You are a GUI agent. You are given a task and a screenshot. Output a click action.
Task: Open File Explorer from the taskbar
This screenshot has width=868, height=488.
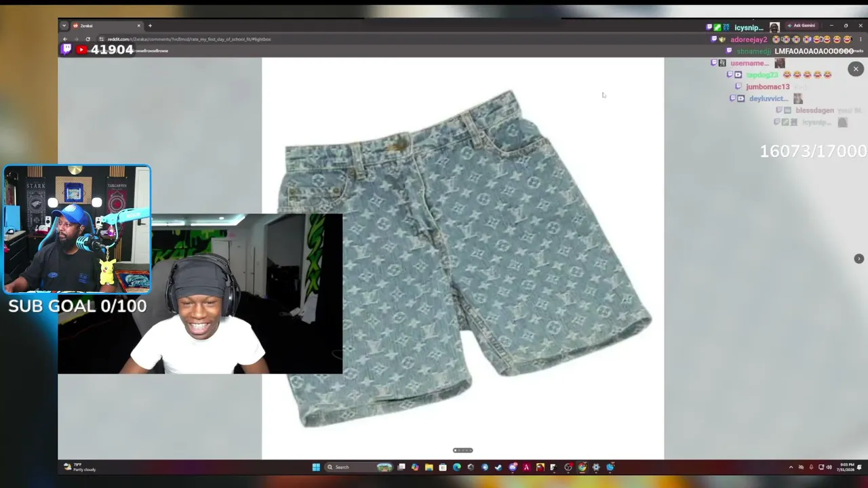pos(429,467)
